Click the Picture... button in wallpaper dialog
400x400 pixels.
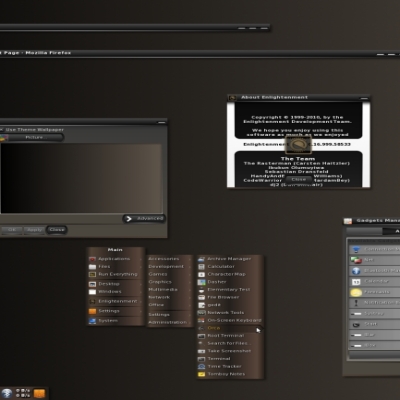(x=32, y=137)
